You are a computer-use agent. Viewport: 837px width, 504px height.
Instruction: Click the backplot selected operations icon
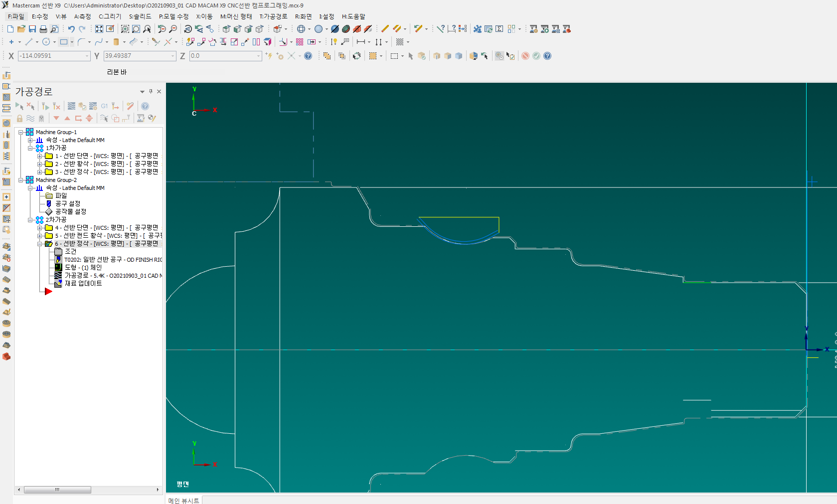click(72, 106)
